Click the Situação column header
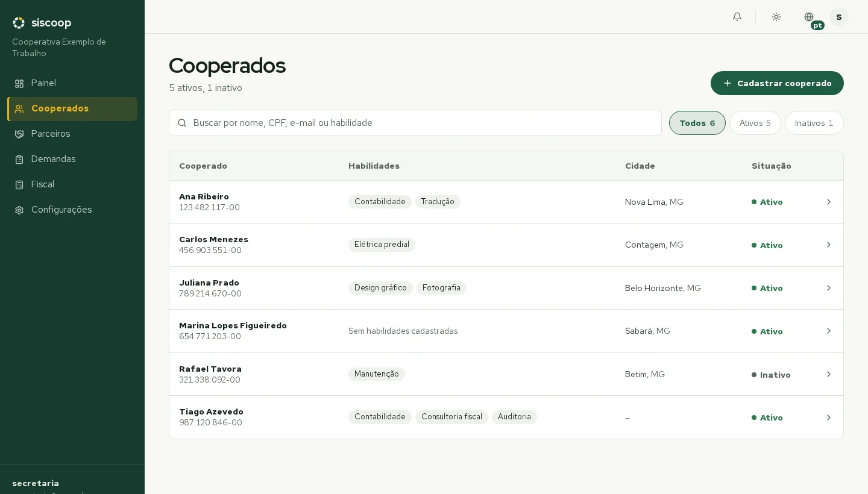The image size is (868, 494). click(772, 166)
